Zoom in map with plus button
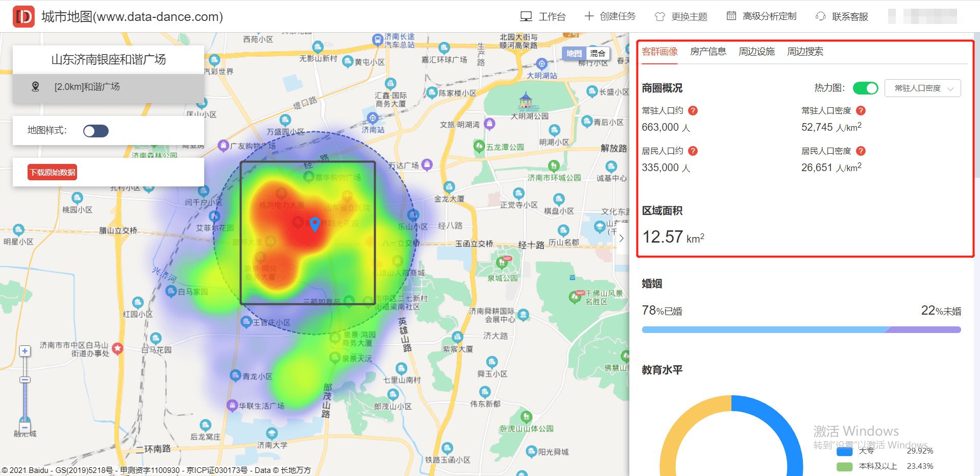This screenshot has height=476, width=980. point(24,351)
